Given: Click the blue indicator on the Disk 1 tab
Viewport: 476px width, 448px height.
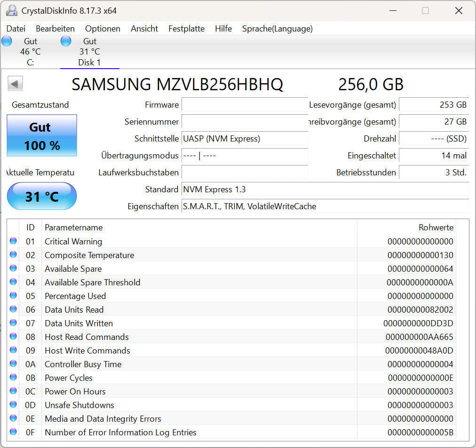Looking at the screenshot, I should coord(66,41).
